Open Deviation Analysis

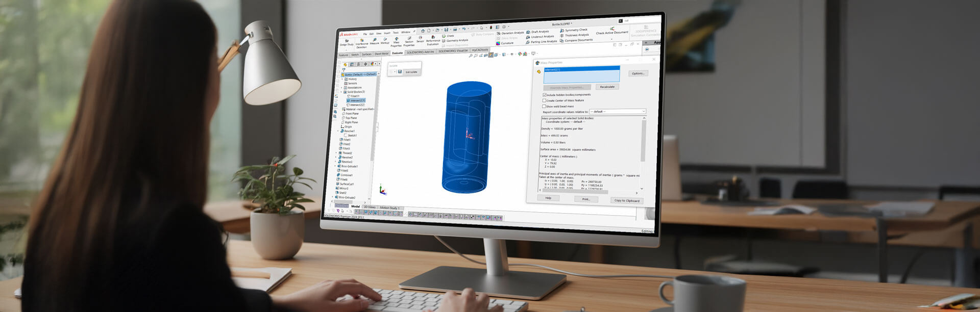pos(510,33)
